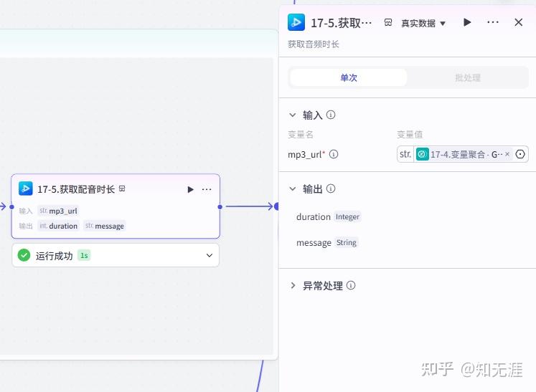Viewport: 536px width, 392px height.
Task: Click the plugin icon on the canvas node
Action: click(x=26, y=188)
